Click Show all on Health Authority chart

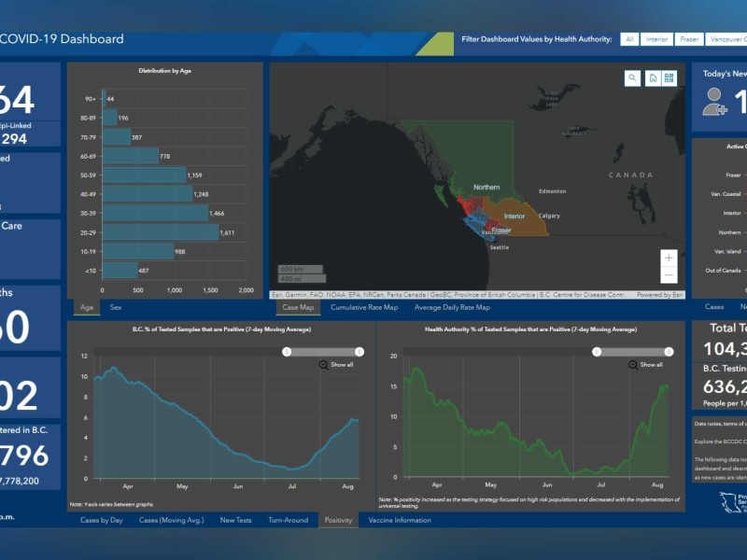652,365
